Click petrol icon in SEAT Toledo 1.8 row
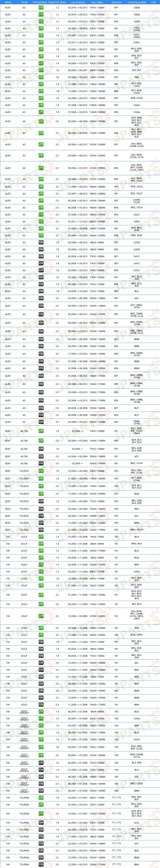Viewport: 160px width, 868px height. point(41,479)
